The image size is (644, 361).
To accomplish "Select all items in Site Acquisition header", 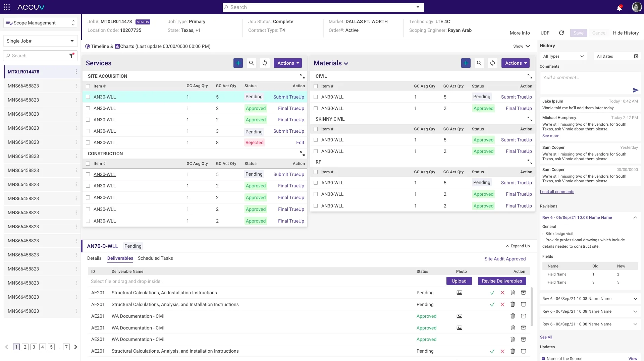I will point(88,86).
